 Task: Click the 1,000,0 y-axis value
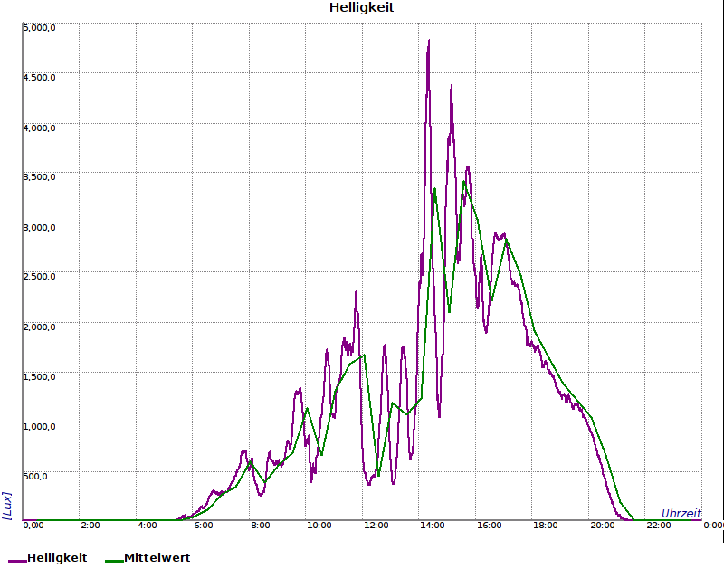click(39, 426)
